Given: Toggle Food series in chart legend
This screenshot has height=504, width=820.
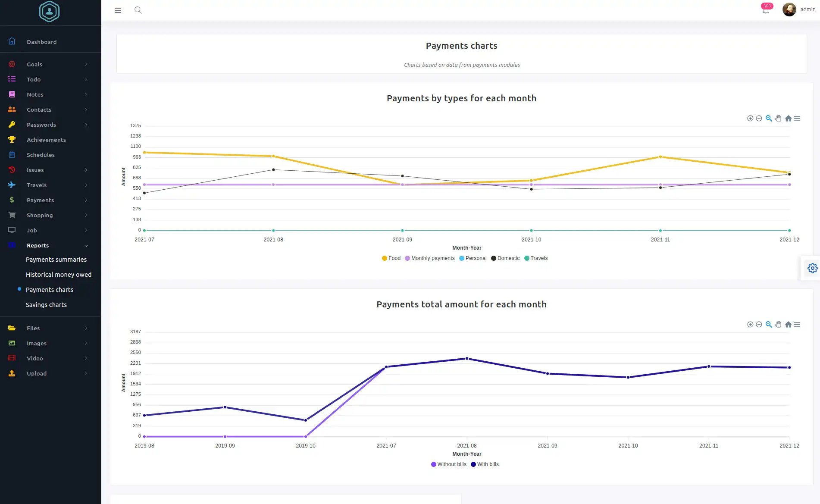Looking at the screenshot, I should coord(391,258).
